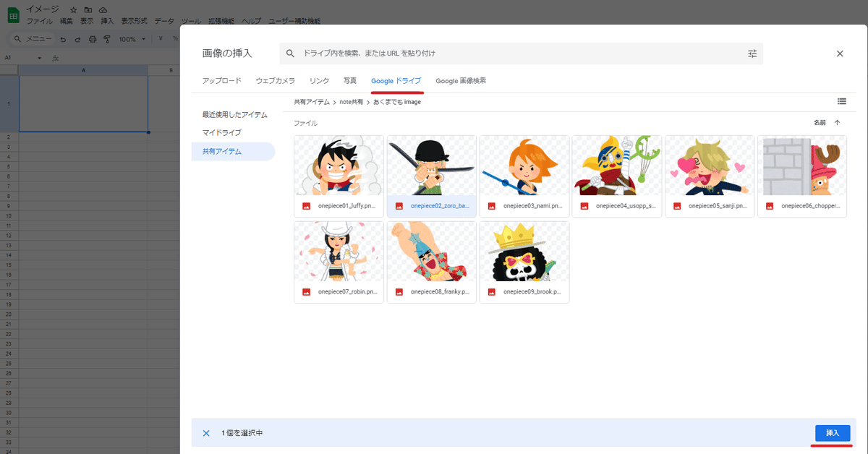
Task: Open the 100% zoom dropdown
Action: [x=132, y=39]
